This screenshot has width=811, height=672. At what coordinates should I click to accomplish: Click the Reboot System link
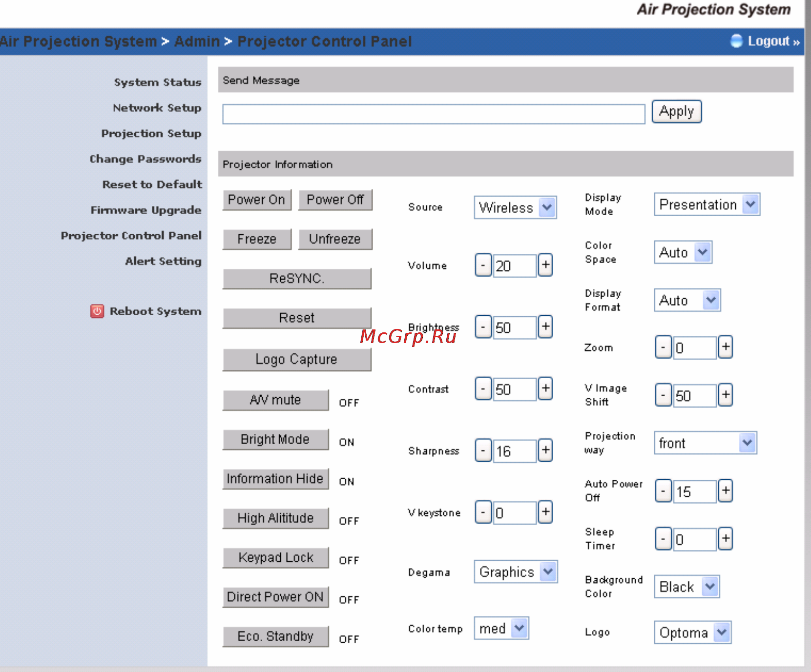click(x=155, y=311)
